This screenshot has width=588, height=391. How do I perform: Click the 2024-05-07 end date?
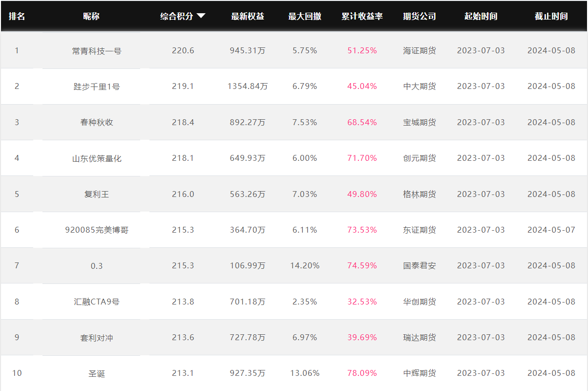(x=551, y=230)
